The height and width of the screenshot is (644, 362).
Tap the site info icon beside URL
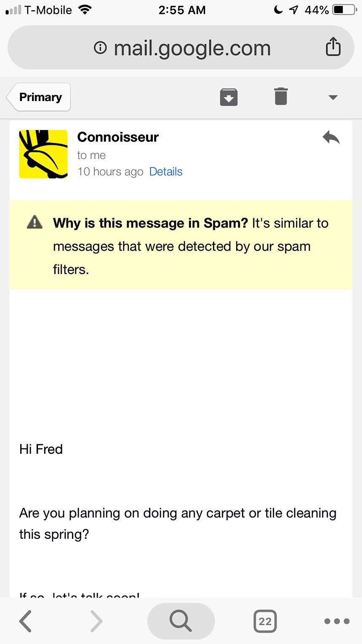click(100, 48)
